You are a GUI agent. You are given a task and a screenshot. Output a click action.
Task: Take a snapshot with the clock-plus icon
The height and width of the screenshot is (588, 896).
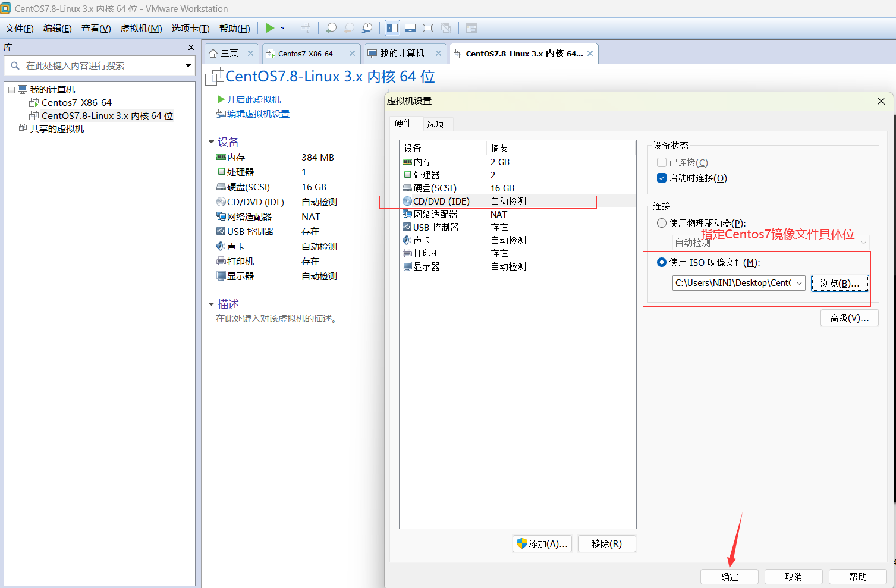point(331,28)
